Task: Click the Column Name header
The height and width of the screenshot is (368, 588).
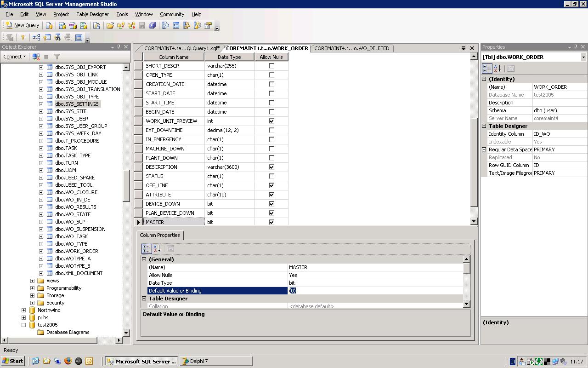Action: [174, 57]
